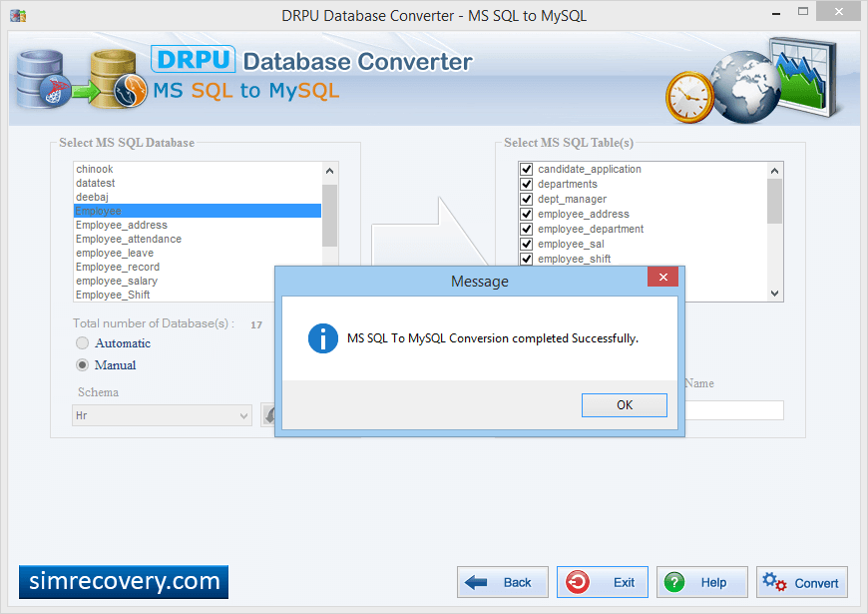The image size is (868, 614).
Task: Click the green Help question mark icon
Action: click(674, 582)
